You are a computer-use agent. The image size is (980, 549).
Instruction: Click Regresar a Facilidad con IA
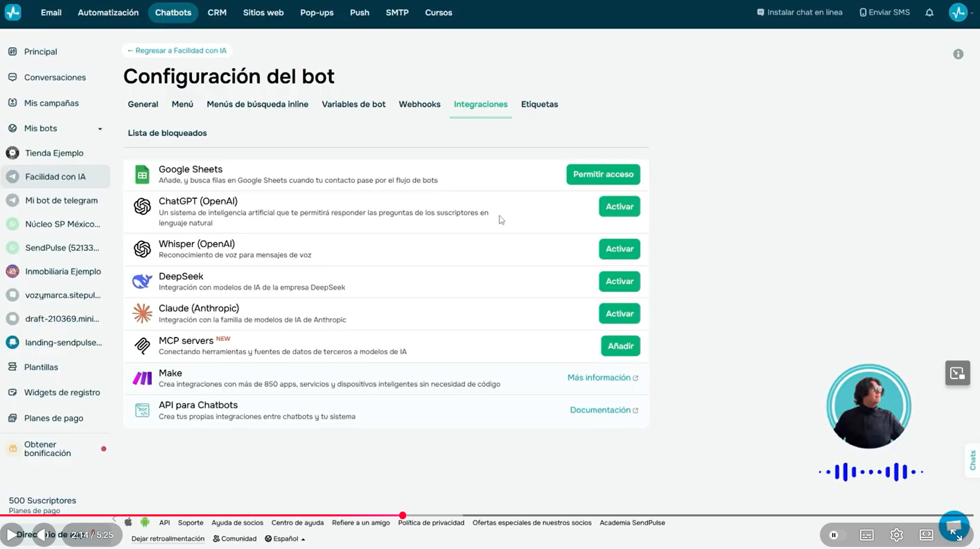pyautogui.click(x=177, y=51)
